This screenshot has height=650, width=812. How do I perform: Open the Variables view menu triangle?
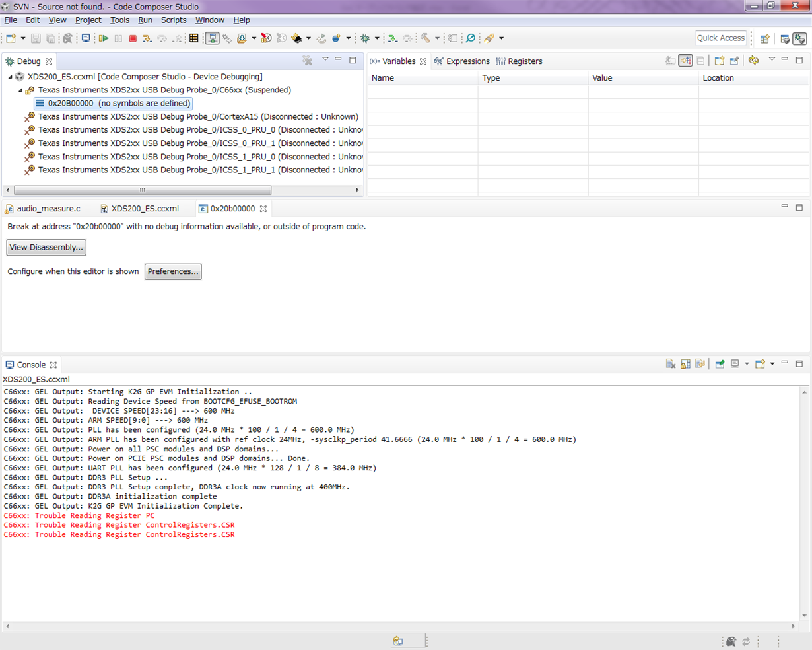772,59
